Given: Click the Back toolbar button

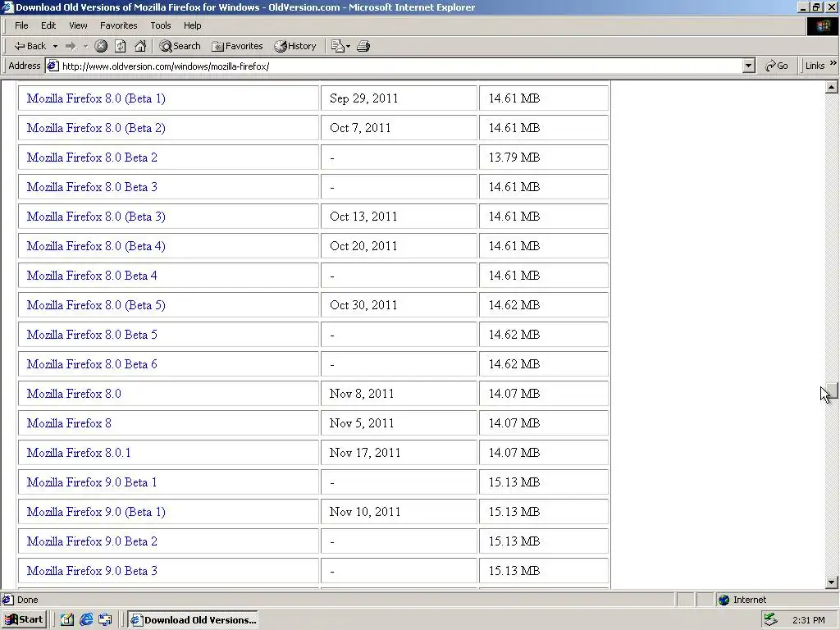Looking at the screenshot, I should [30, 46].
